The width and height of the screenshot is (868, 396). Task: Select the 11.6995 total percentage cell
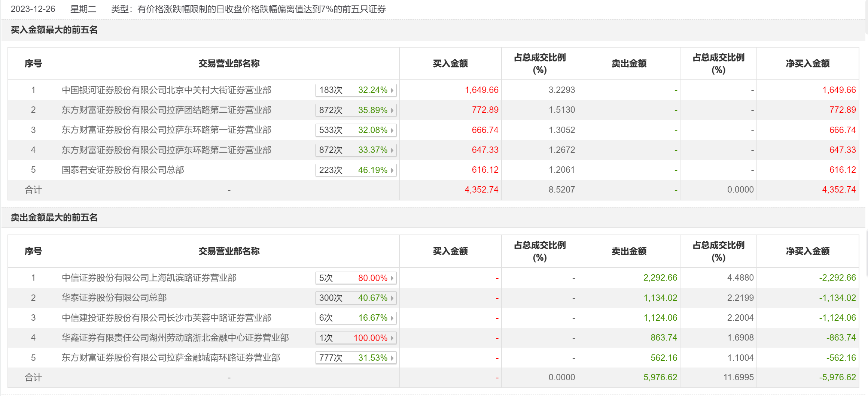738,377
